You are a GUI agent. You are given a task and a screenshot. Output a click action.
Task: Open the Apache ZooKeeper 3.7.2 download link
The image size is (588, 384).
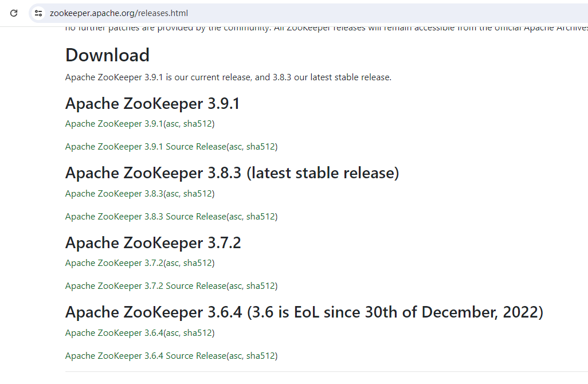114,263
